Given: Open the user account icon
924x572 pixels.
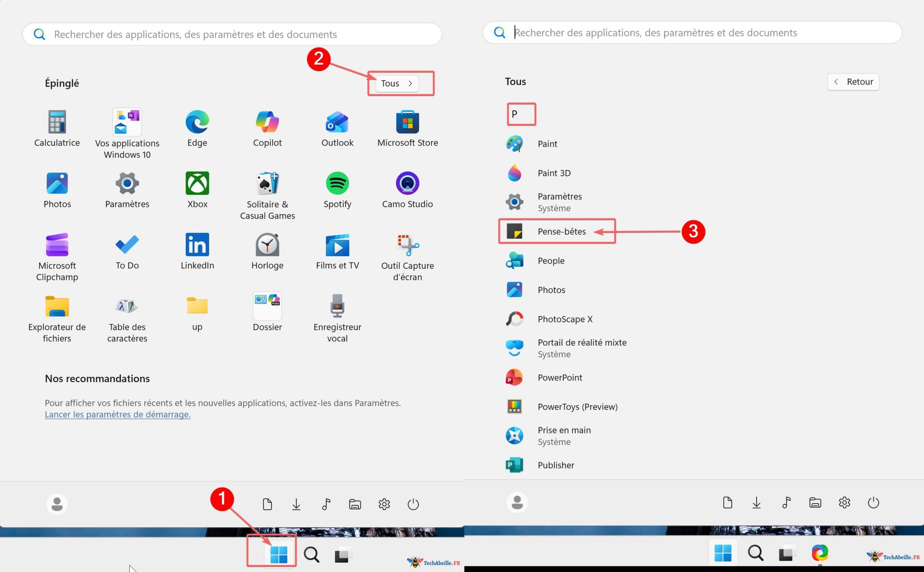Looking at the screenshot, I should point(57,504).
